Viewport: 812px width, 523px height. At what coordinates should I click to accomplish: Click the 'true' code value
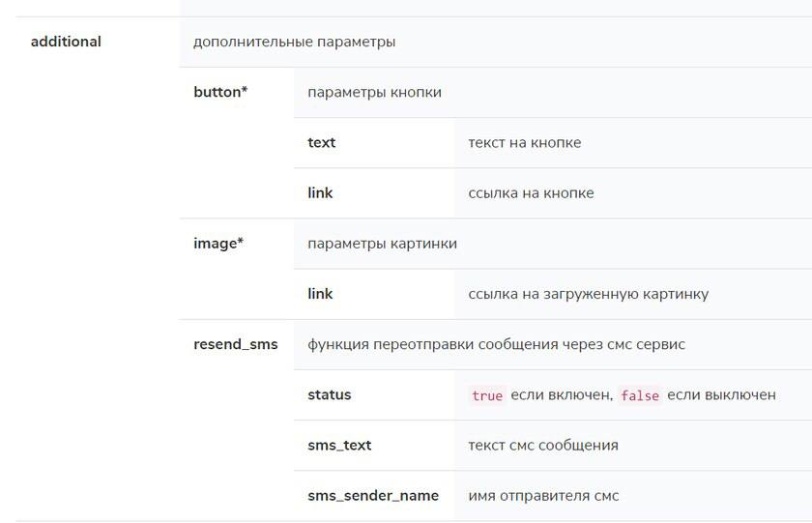[x=487, y=395]
